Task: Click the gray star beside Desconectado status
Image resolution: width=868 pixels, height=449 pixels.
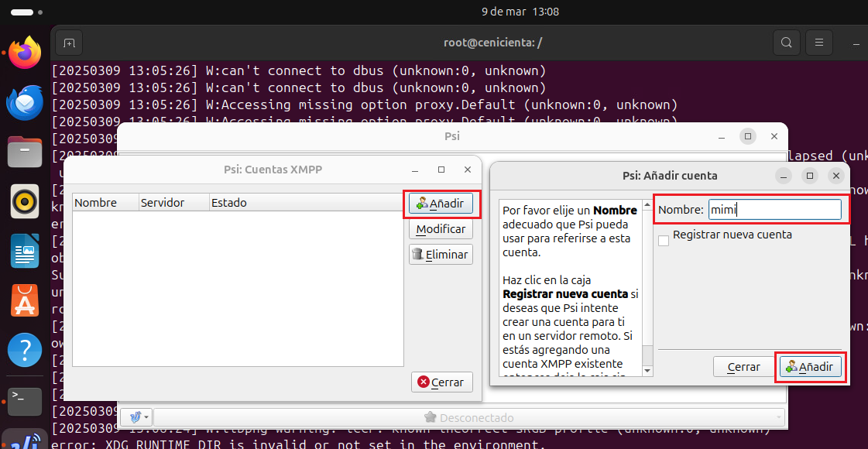Action: (x=429, y=417)
